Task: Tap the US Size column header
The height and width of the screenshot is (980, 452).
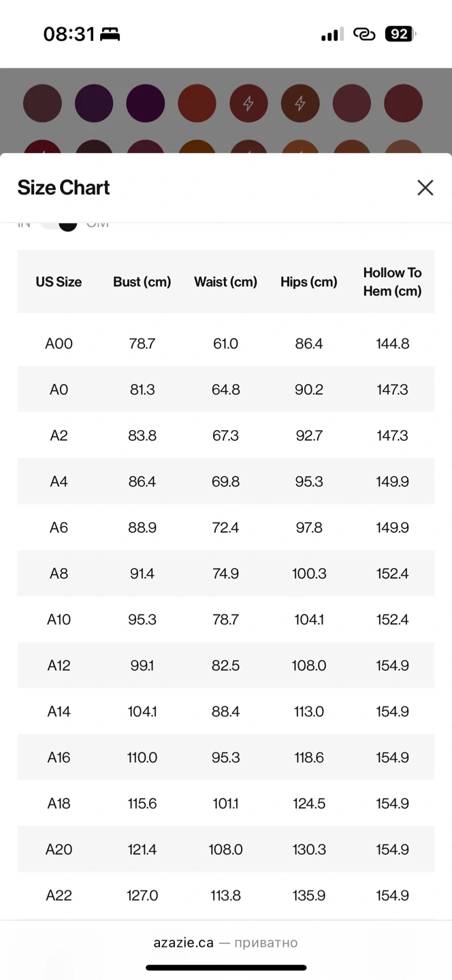Action: pos(59,282)
